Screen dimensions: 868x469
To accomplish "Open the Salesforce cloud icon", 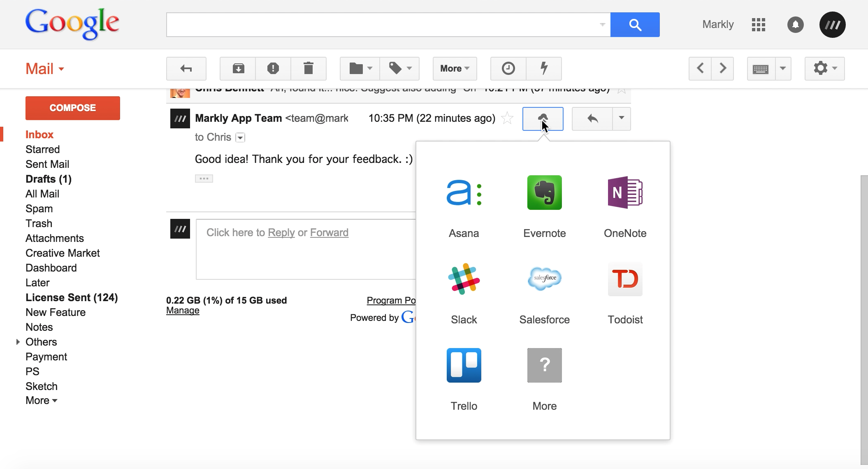I will point(544,279).
